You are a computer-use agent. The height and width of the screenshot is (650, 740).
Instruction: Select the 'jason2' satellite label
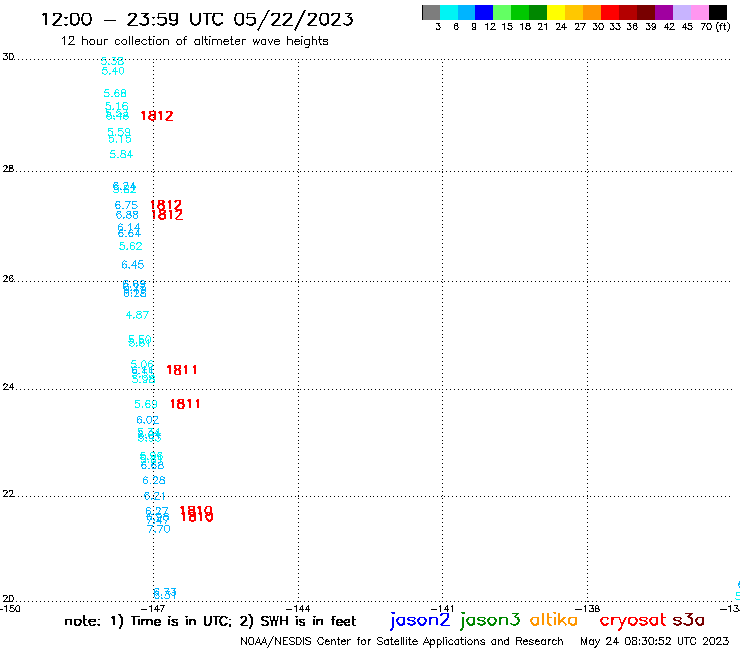[x=420, y=620]
